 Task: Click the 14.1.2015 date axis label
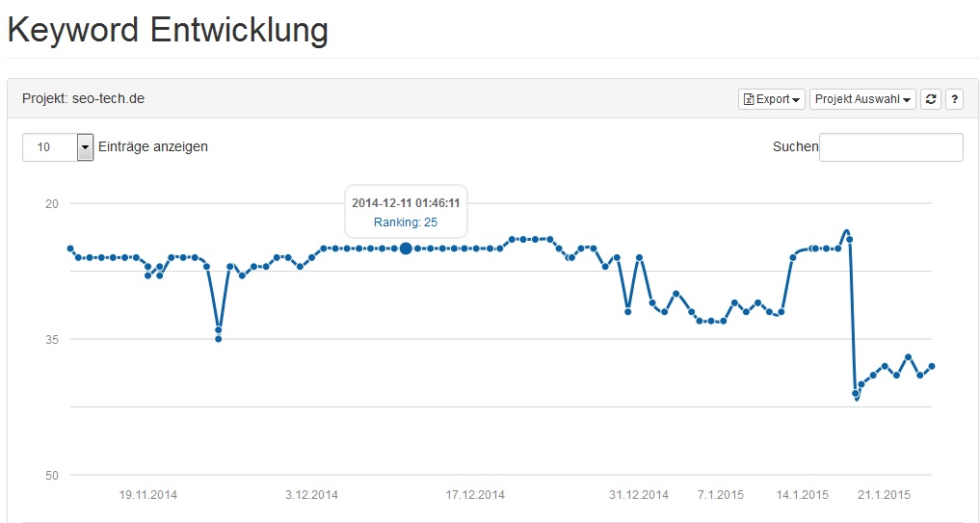(x=803, y=495)
